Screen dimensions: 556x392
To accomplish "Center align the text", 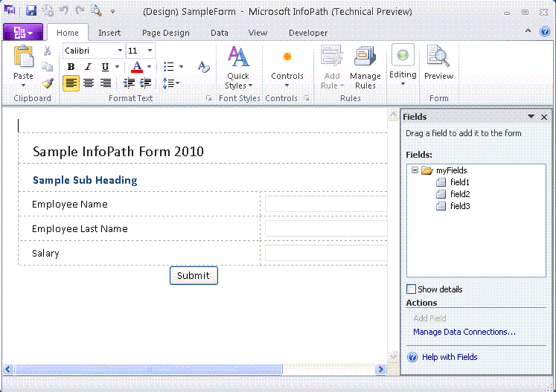I will pyautogui.click(x=89, y=83).
